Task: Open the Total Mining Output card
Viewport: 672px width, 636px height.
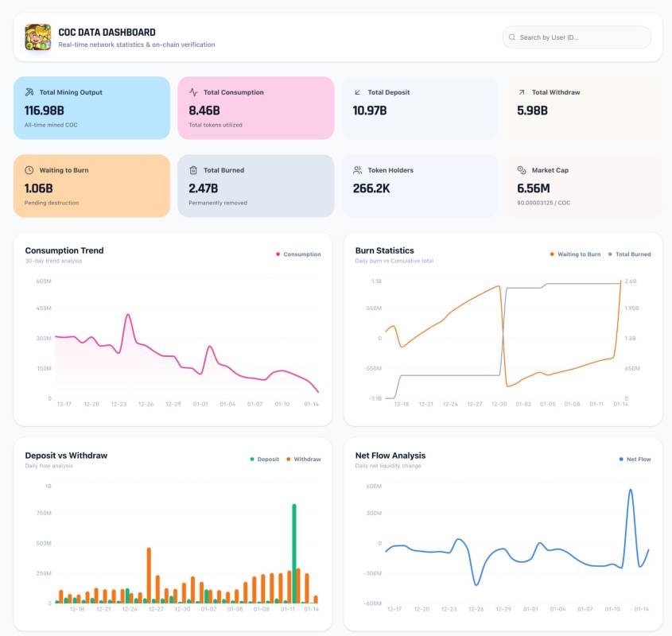Action: point(91,108)
